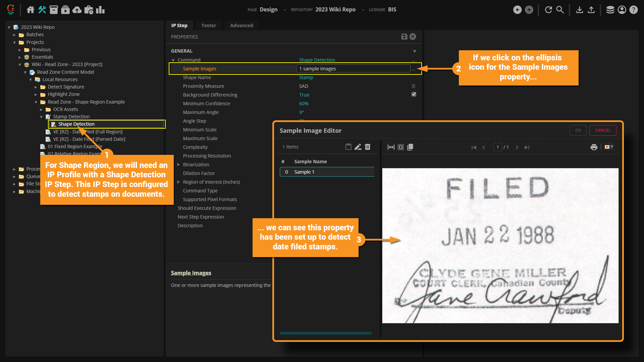Click the page number input field
This screenshot has width=644, height=362.
click(497, 147)
